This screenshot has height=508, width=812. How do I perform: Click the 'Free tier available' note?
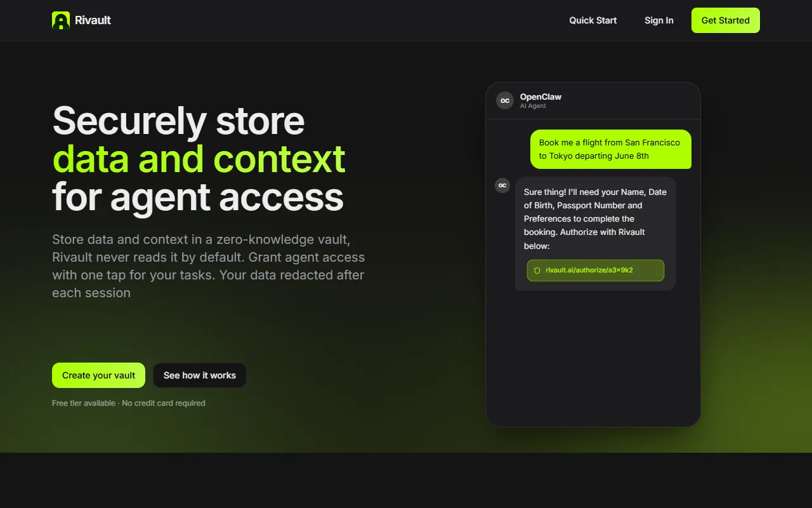click(129, 403)
